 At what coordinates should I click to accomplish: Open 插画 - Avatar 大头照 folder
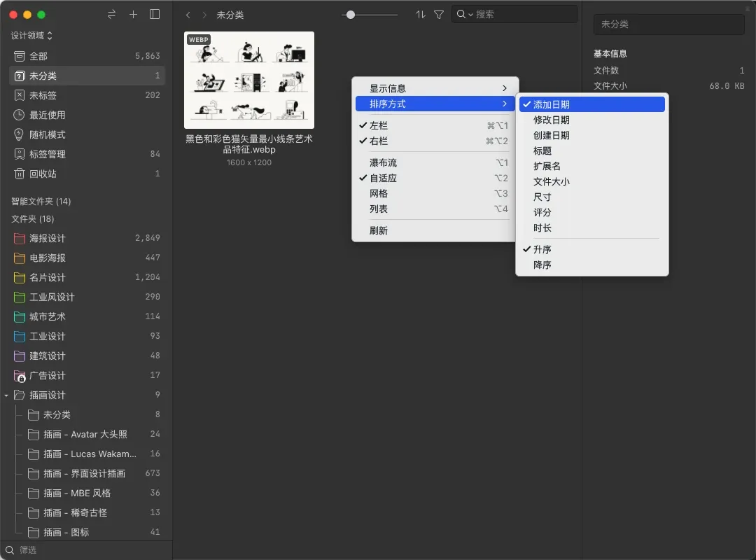point(87,435)
